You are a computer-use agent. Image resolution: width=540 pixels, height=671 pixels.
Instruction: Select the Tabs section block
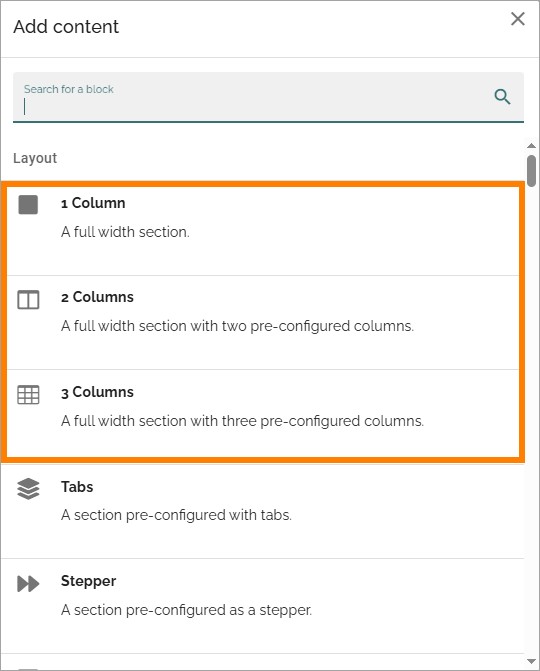coord(263,511)
